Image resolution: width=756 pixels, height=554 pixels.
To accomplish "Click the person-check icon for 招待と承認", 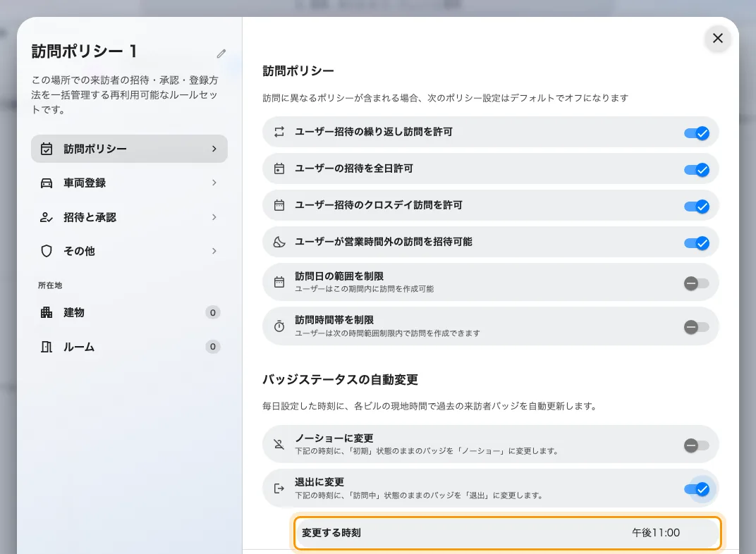I will tap(47, 217).
